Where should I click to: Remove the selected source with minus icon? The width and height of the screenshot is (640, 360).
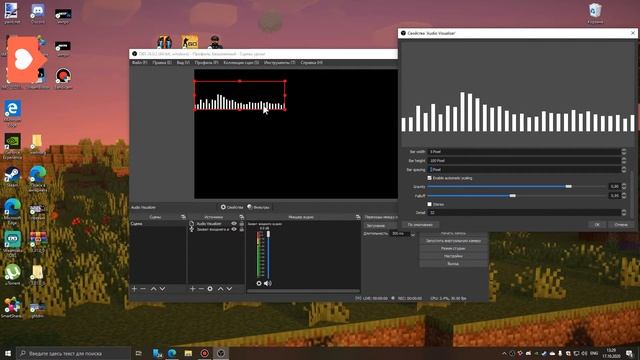click(201, 289)
